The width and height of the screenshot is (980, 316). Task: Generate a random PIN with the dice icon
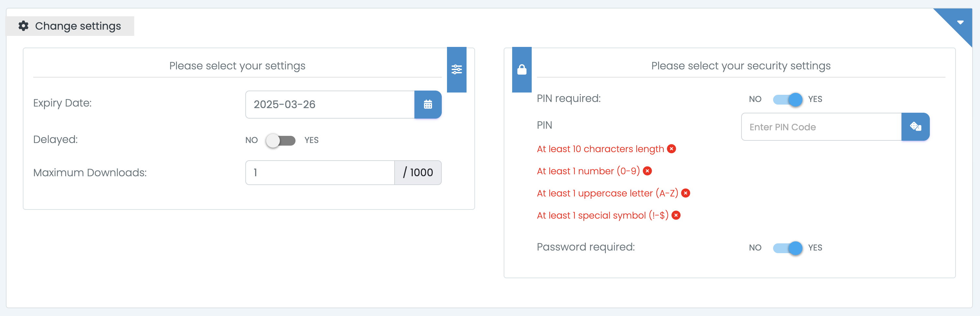point(916,127)
